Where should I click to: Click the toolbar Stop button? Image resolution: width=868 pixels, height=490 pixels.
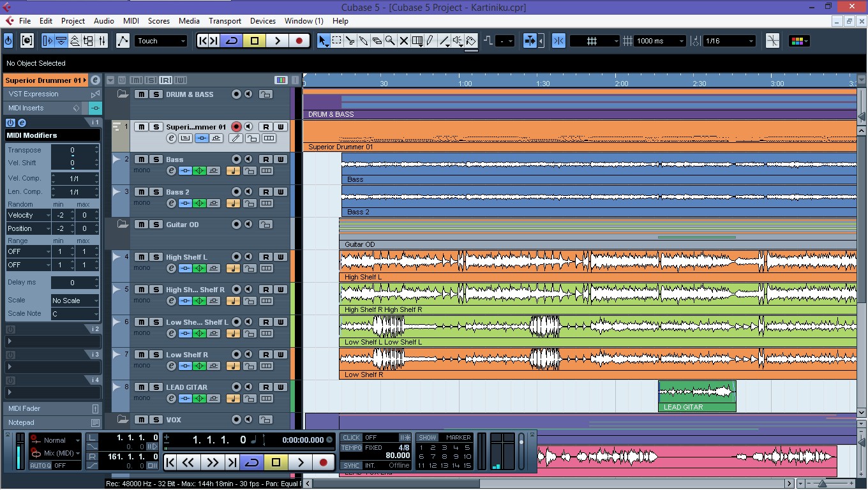(x=254, y=41)
